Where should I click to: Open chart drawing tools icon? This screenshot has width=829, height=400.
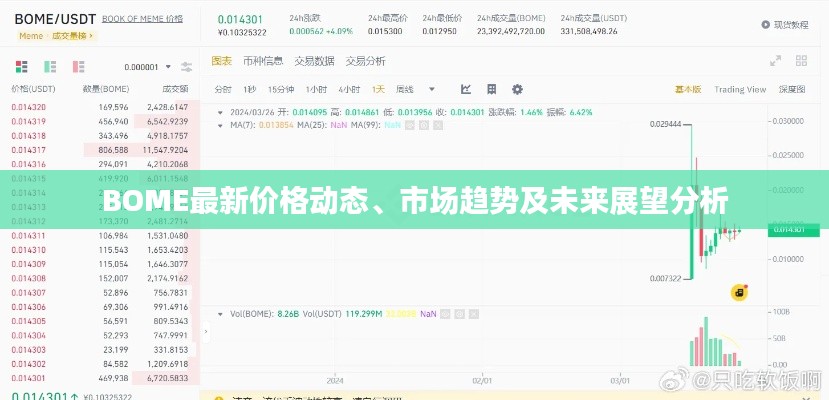pyautogui.click(x=466, y=89)
